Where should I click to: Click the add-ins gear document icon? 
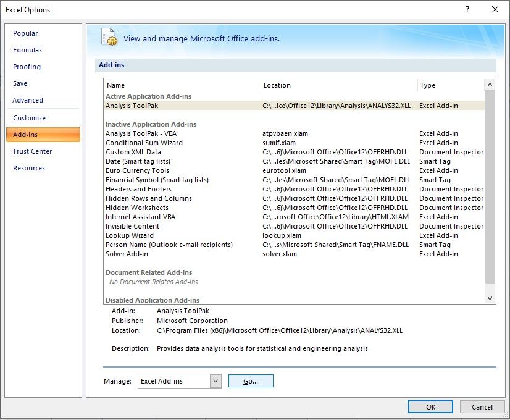109,37
